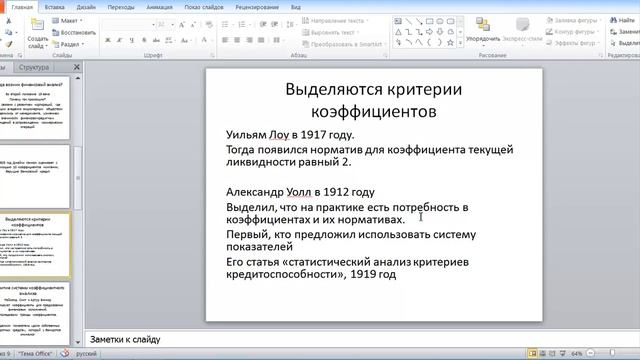This screenshot has height=360, width=640.
Task: Decrease font size with the smaller A icon
Action: pos(193,25)
